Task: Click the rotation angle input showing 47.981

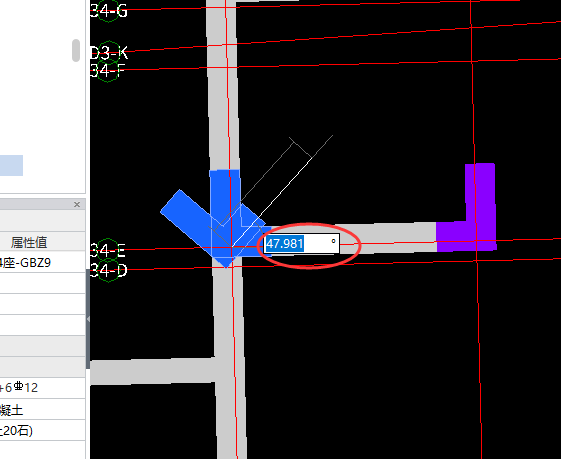Action: coord(302,244)
